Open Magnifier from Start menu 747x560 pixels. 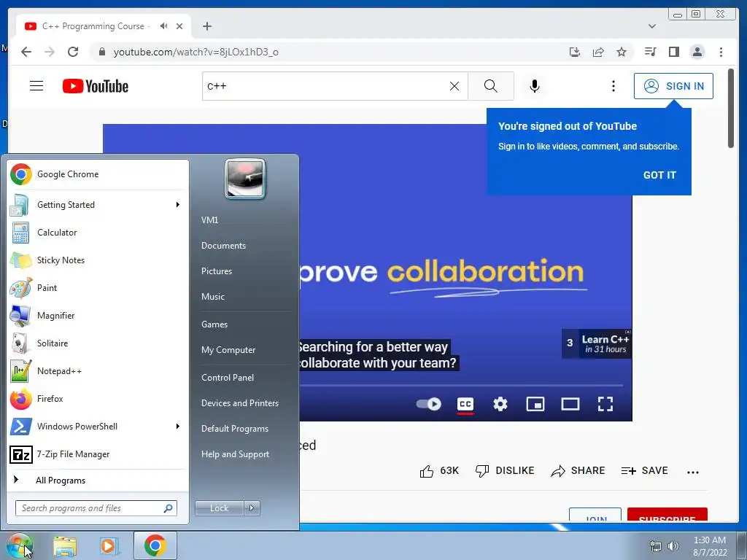97,315
